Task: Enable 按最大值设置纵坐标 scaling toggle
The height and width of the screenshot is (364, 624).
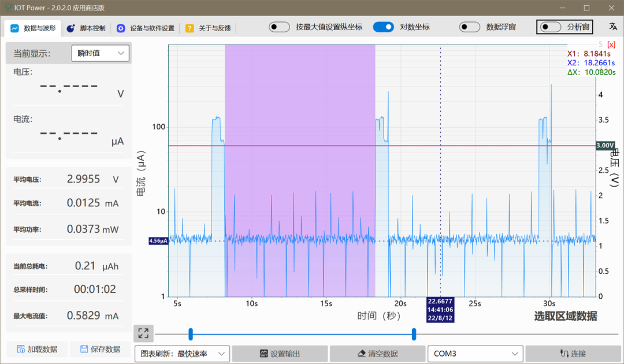Action: click(x=279, y=27)
